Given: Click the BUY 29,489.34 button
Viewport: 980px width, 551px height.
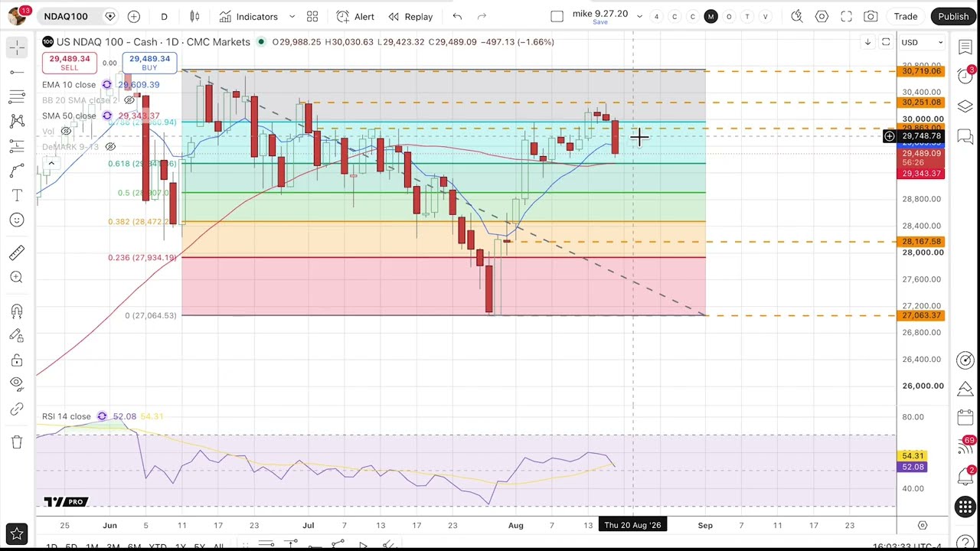Looking at the screenshot, I should pyautogui.click(x=149, y=63).
